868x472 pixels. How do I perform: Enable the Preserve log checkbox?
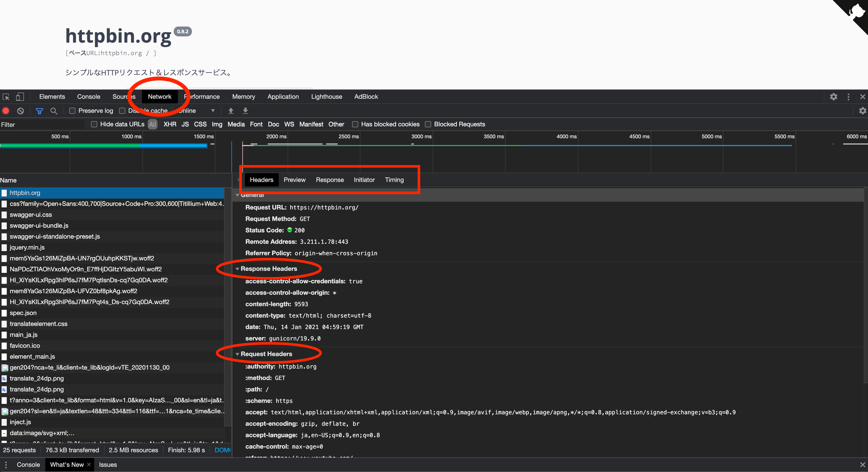pos(73,111)
